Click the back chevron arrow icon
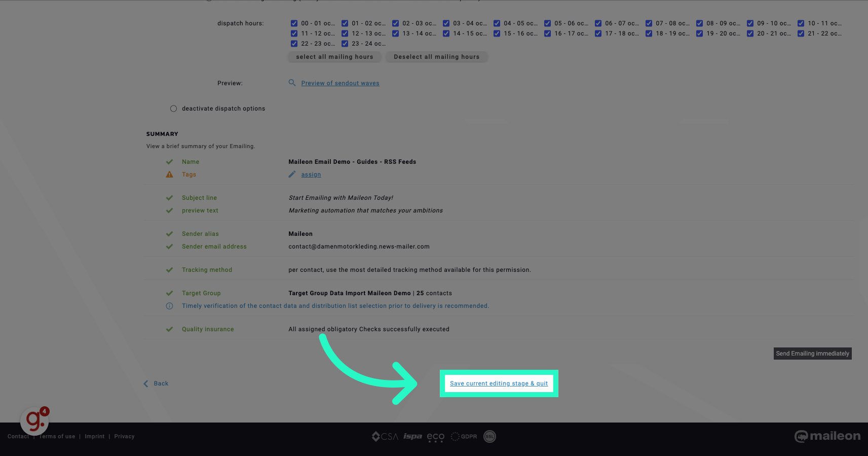Screen dimensions: 868x456 coord(146,383)
